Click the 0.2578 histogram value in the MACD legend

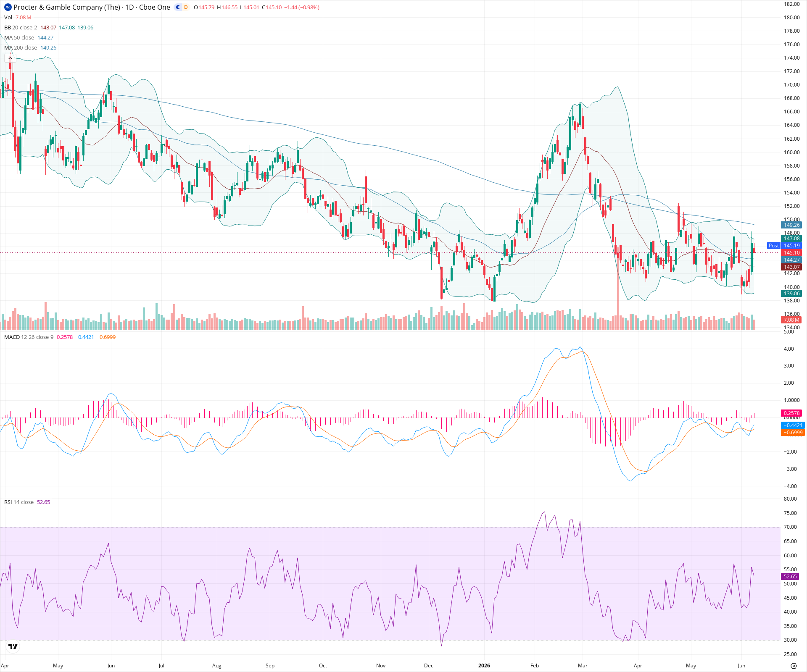click(65, 337)
